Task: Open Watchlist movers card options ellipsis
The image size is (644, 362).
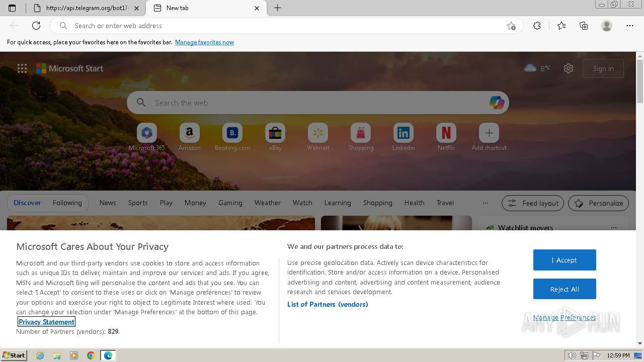Action: click(x=614, y=228)
